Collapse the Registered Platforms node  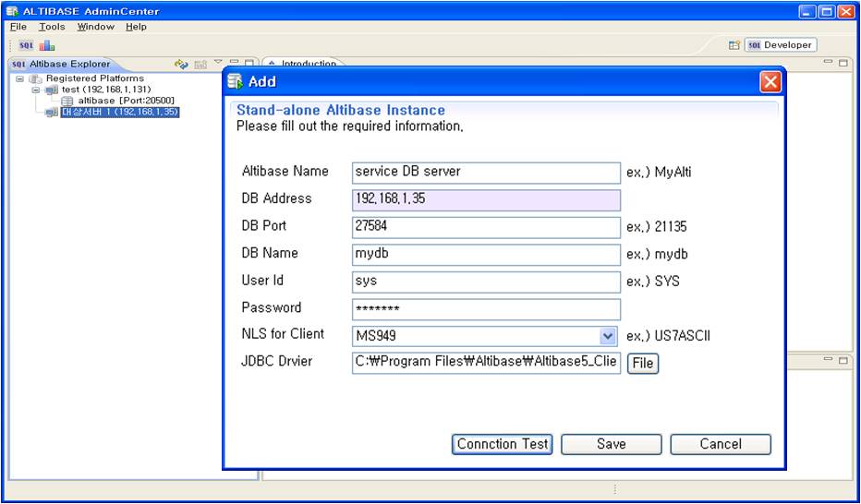pyautogui.click(x=20, y=79)
